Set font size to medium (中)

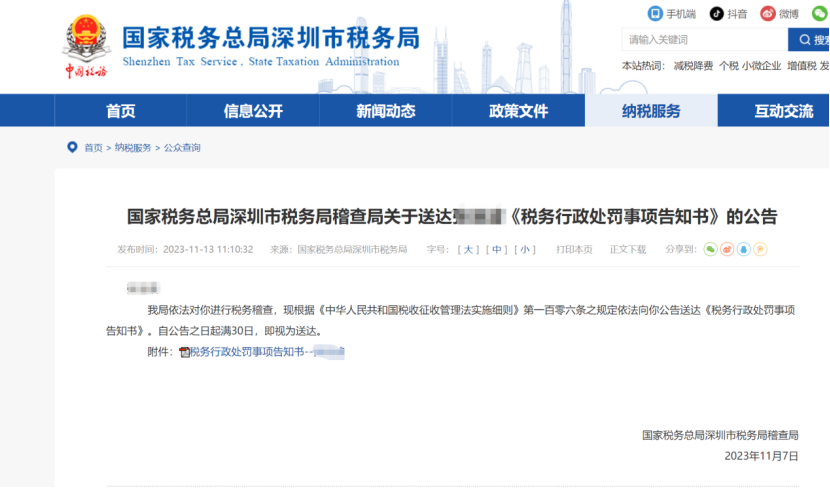point(496,249)
